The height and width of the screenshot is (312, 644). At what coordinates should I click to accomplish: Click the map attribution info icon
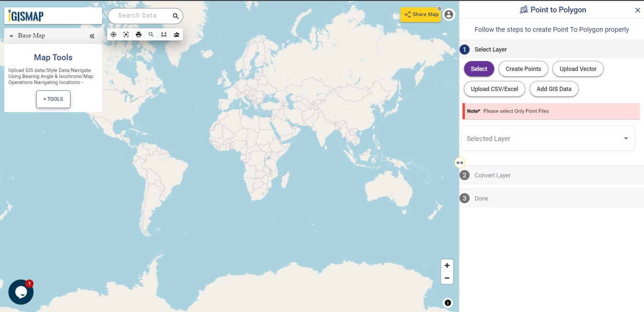447,302
